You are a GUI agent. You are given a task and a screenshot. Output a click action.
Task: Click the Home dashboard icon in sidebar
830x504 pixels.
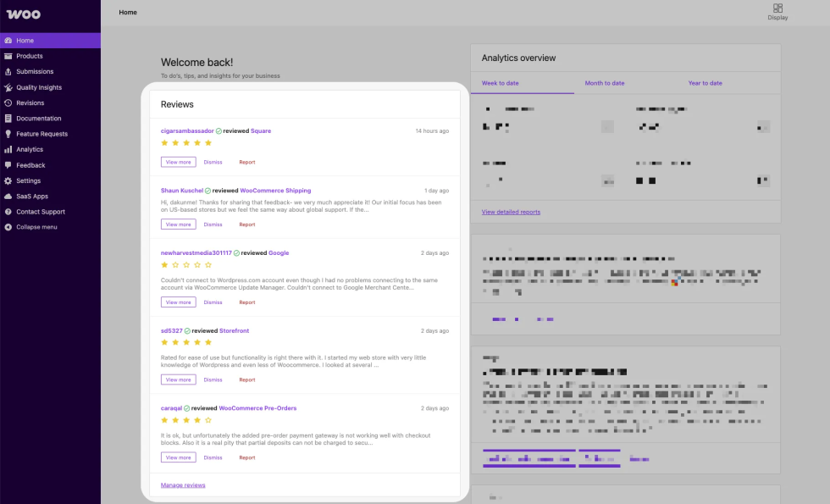tap(8, 41)
